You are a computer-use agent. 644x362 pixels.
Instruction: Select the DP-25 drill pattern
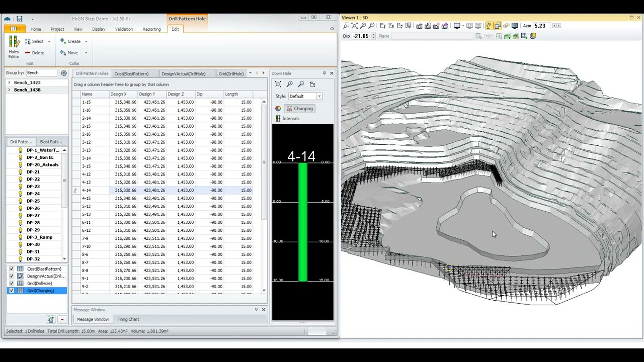pos(33,201)
